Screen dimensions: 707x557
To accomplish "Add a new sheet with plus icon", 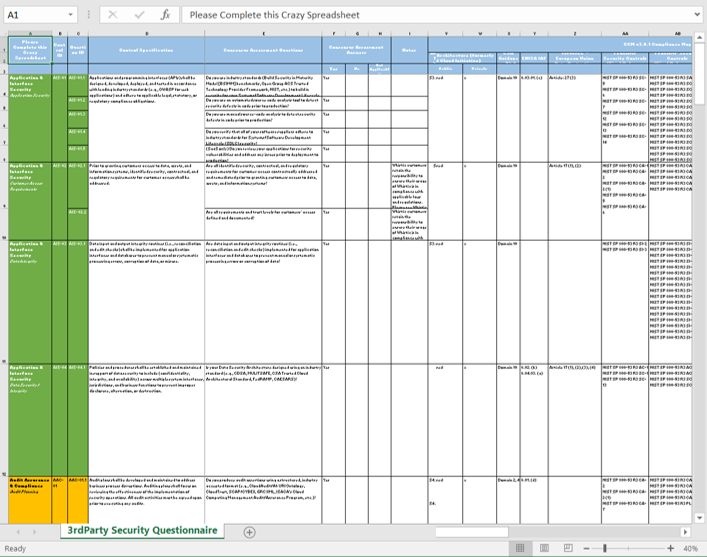I will click(x=249, y=532).
